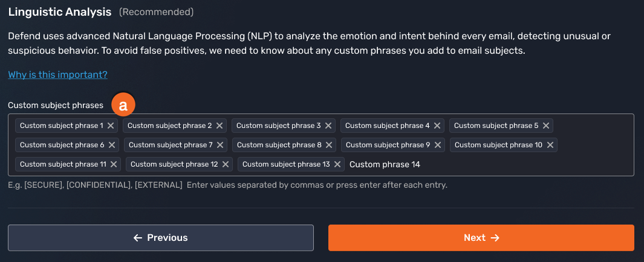Delete Custom subject phrase 7 chip
The width and height of the screenshot is (644, 262).
(221, 145)
